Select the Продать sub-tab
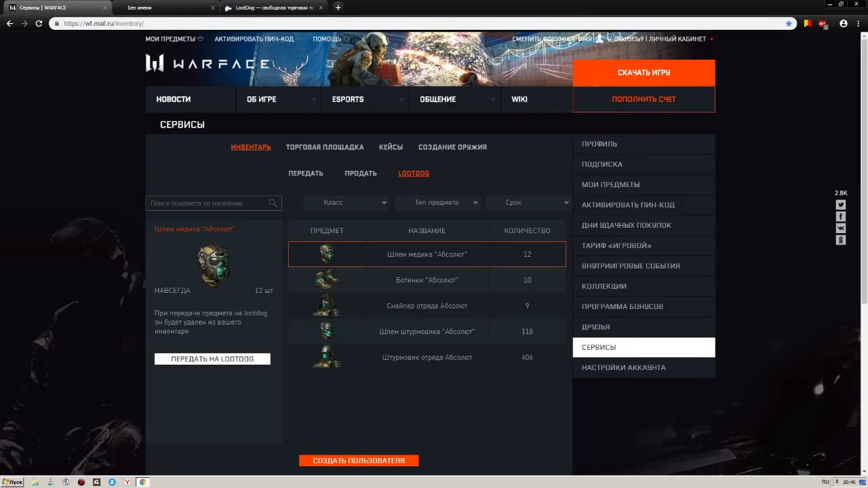The image size is (868, 488). 361,174
